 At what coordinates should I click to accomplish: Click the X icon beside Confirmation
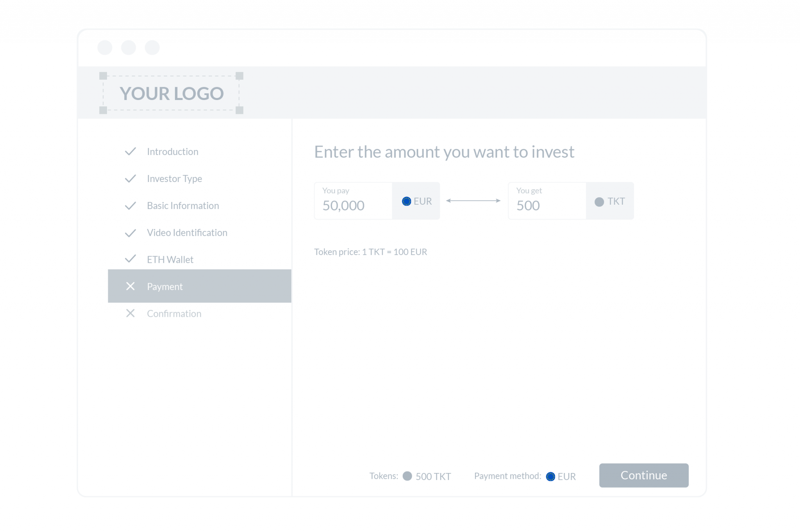tap(130, 313)
